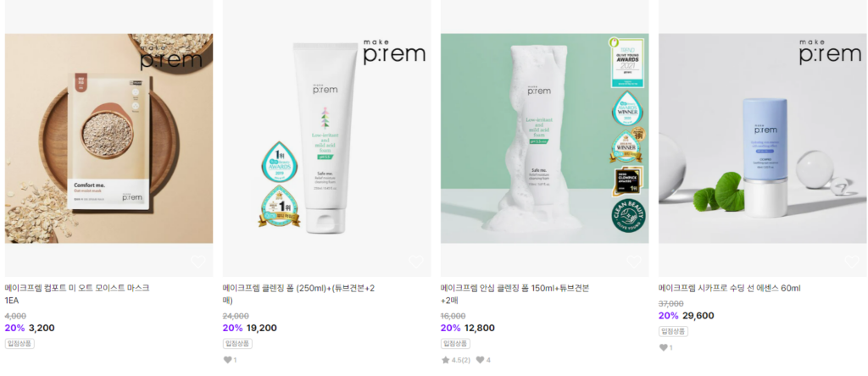Toggle wishlist heart on Cica sun essence image

click(852, 262)
